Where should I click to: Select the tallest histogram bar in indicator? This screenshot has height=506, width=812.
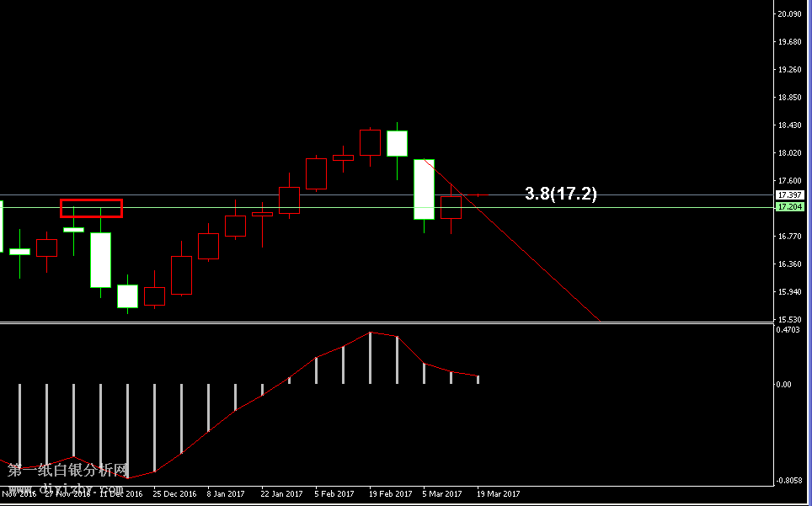point(370,358)
